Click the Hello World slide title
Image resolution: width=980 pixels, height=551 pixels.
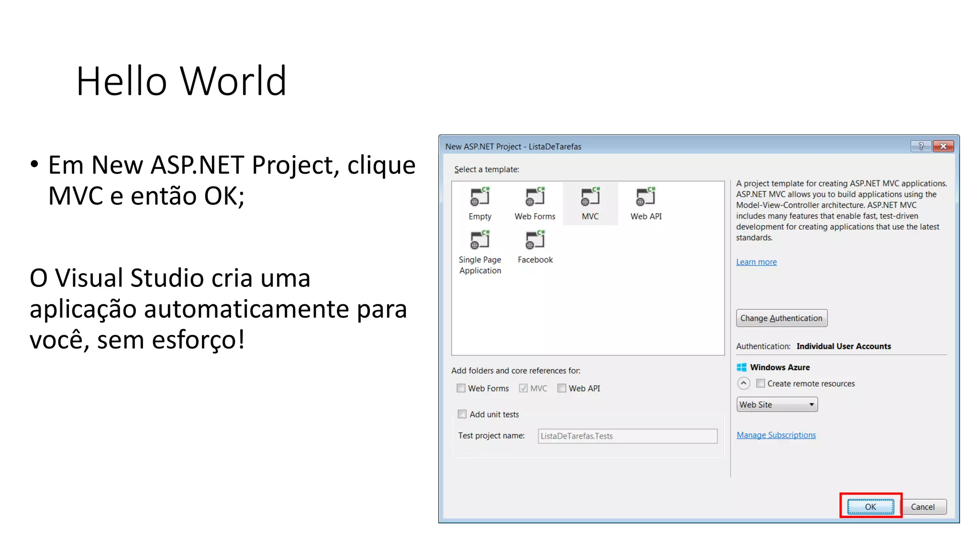click(x=181, y=81)
